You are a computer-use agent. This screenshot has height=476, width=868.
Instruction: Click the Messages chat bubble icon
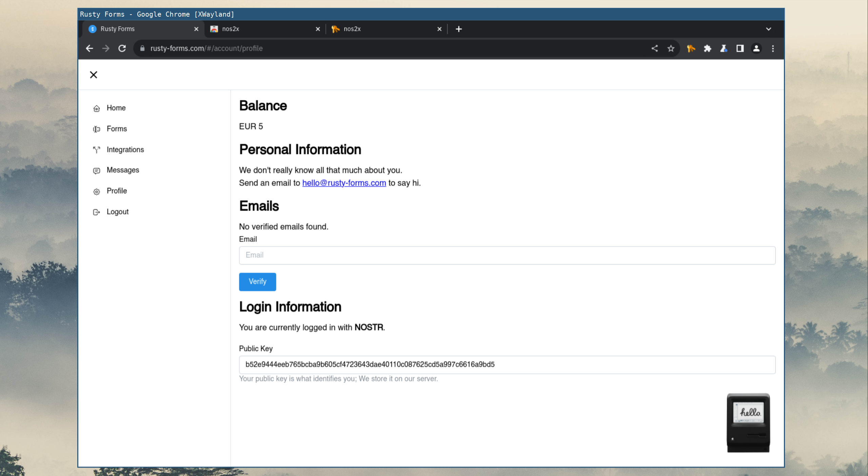(x=97, y=171)
